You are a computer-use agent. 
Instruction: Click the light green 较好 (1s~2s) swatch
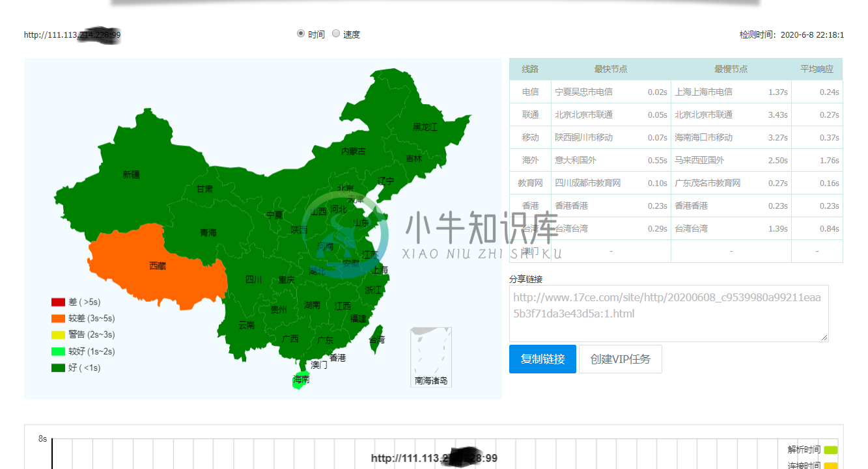coord(59,351)
